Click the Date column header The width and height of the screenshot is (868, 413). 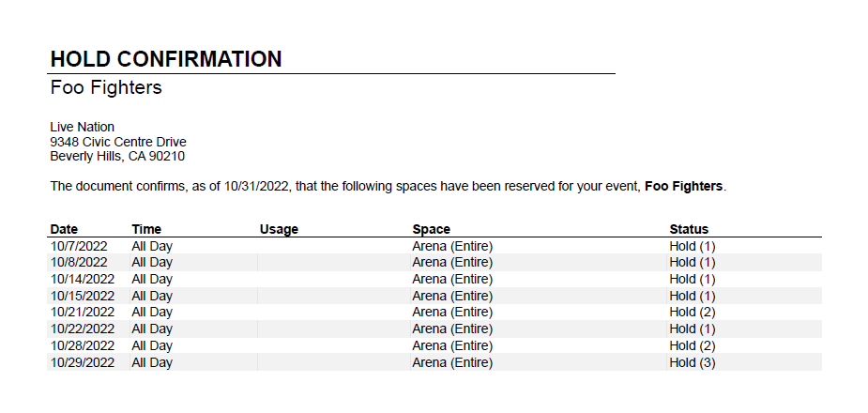click(x=64, y=229)
